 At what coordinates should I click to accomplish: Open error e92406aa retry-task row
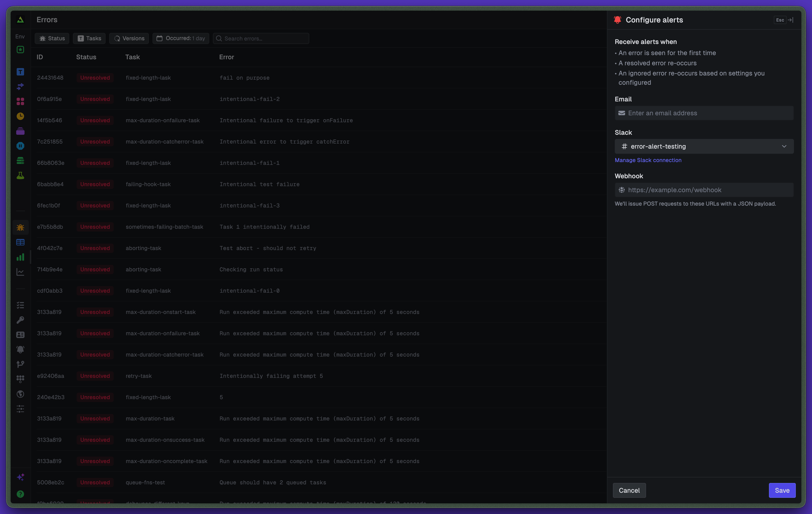(x=319, y=376)
